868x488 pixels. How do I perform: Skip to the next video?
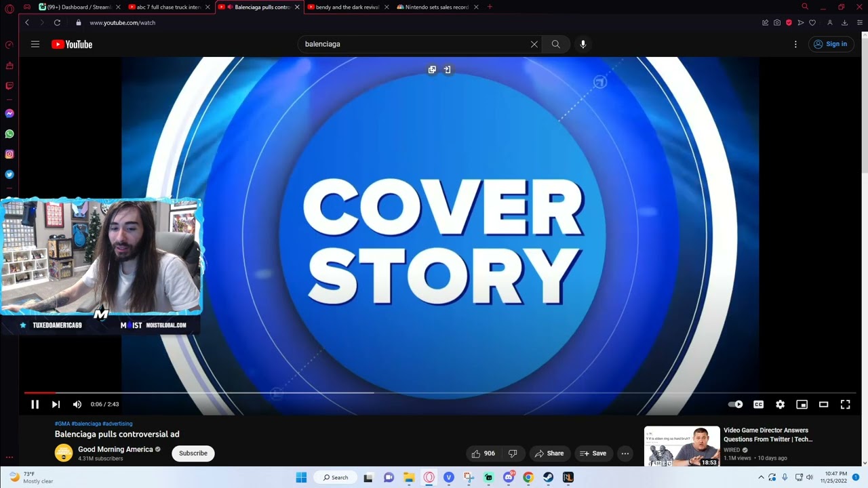[56, 405]
